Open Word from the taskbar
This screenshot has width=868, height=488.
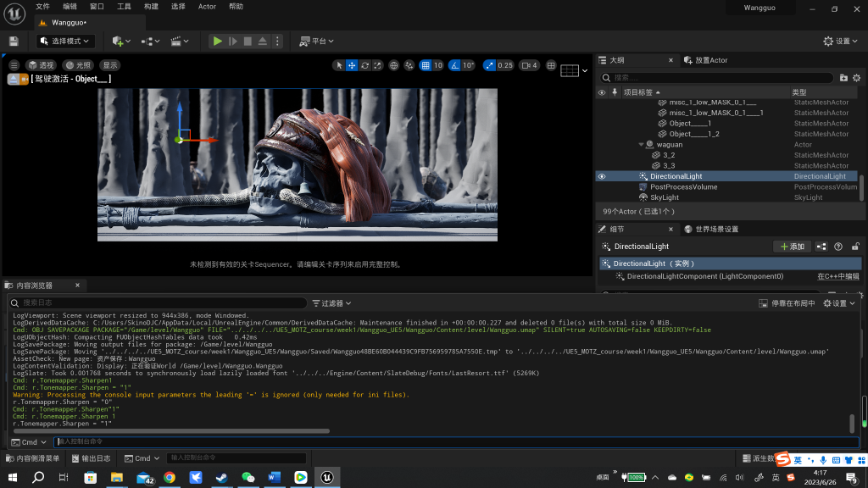(x=275, y=477)
